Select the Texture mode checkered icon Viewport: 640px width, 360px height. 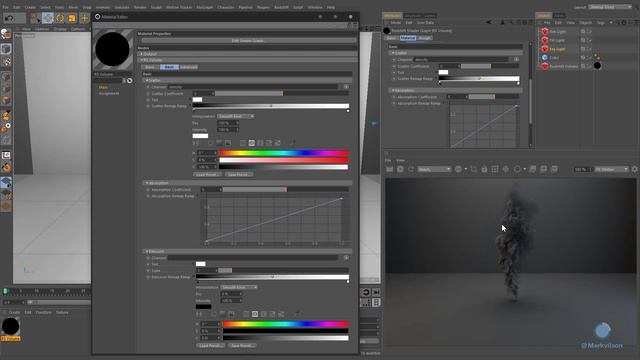coord(7,62)
